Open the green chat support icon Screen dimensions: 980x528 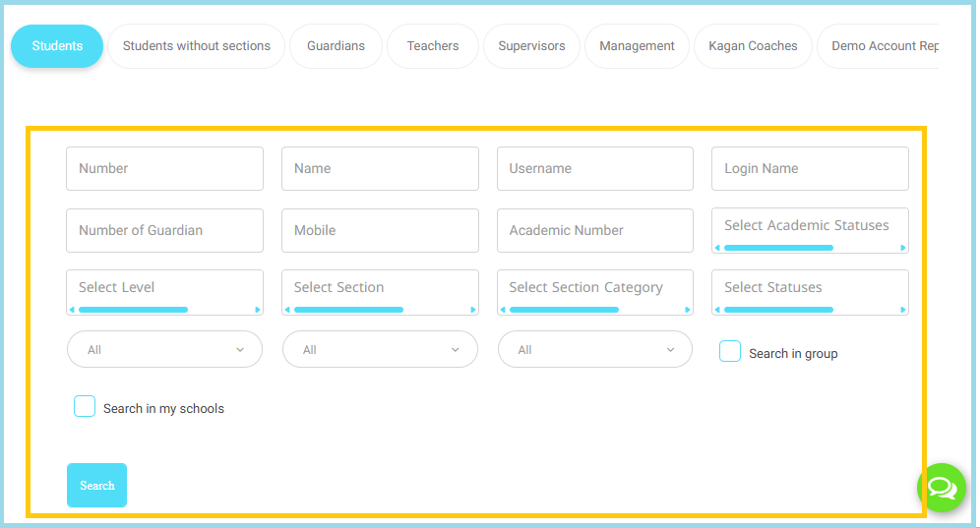click(941, 488)
